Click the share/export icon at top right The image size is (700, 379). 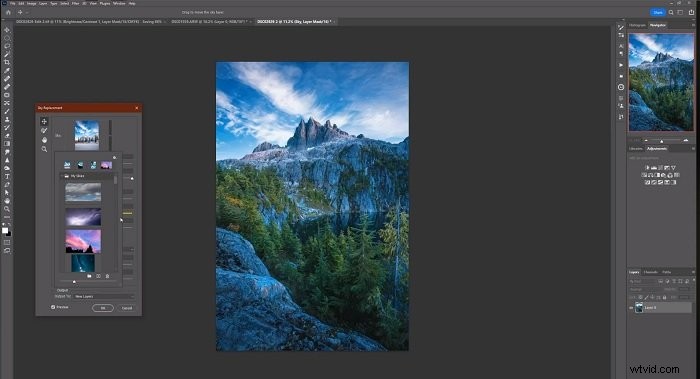(691, 12)
